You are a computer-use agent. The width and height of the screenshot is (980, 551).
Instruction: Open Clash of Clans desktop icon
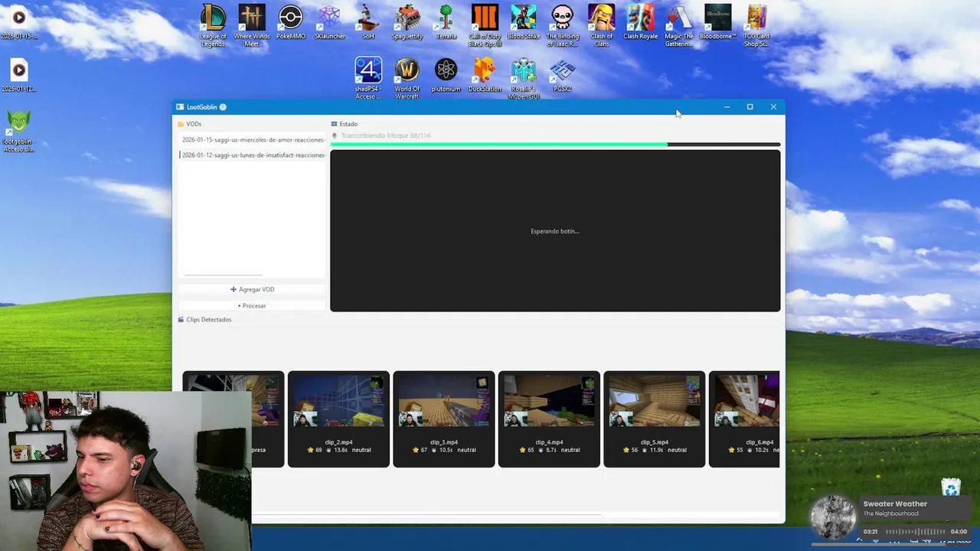coord(602,25)
